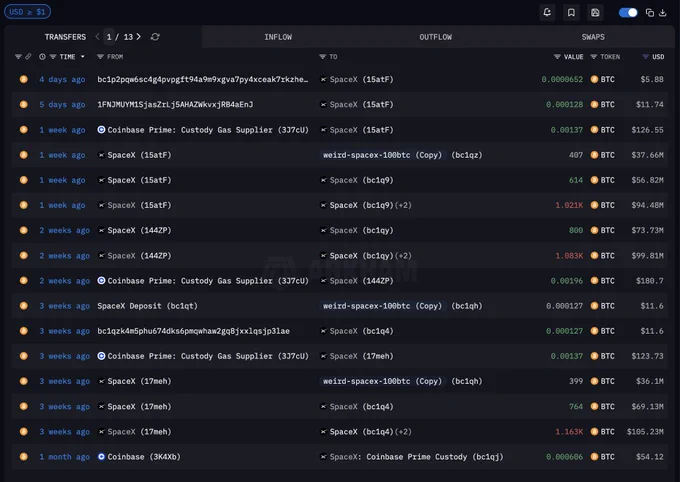Click the SpaceX logo beside the 399 BTC sender
The height and width of the screenshot is (482, 680).
(x=101, y=381)
